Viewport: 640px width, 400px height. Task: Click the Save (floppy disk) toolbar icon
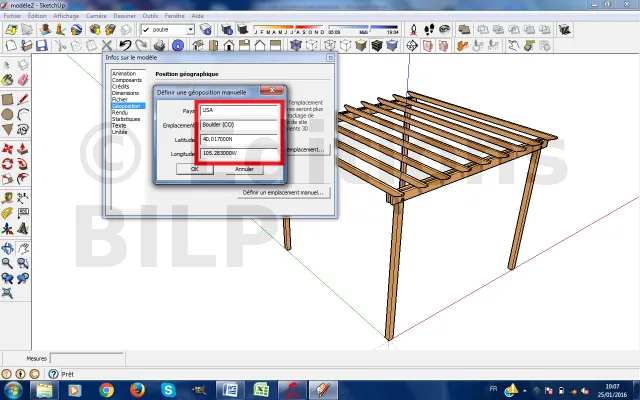click(x=42, y=45)
